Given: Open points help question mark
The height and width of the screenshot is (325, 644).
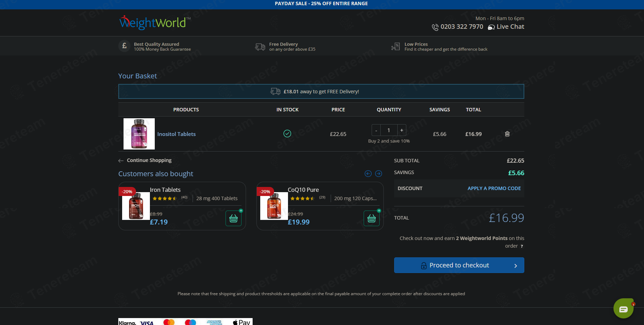Looking at the screenshot, I should pyautogui.click(x=522, y=246).
